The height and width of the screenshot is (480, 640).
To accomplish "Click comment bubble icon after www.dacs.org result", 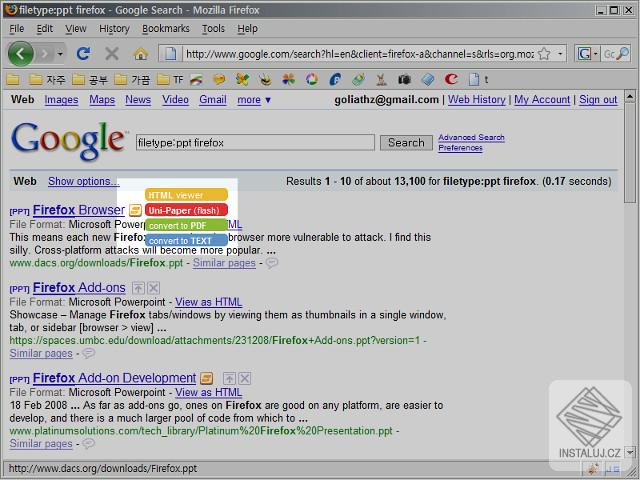I will point(272,263).
